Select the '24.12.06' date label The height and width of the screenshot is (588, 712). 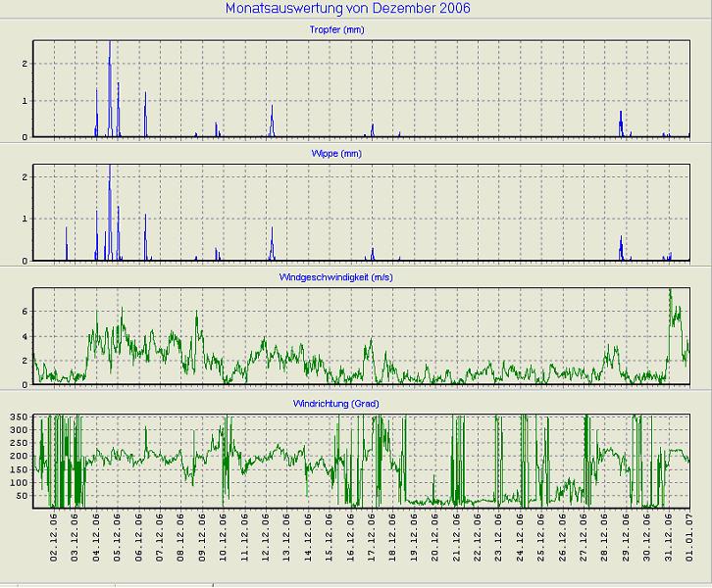click(521, 541)
